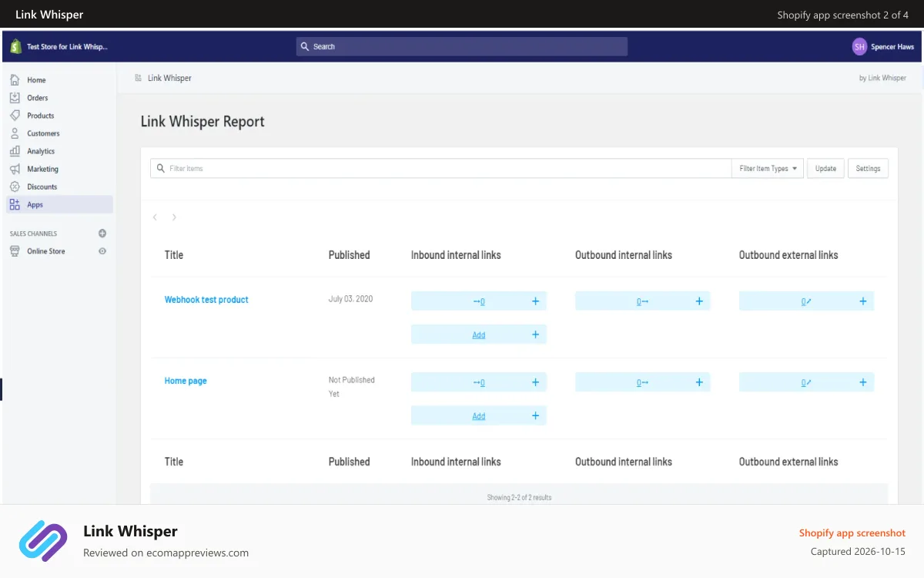The image size is (924, 578).
Task: Click the Home icon in sidebar
Action: click(x=15, y=79)
